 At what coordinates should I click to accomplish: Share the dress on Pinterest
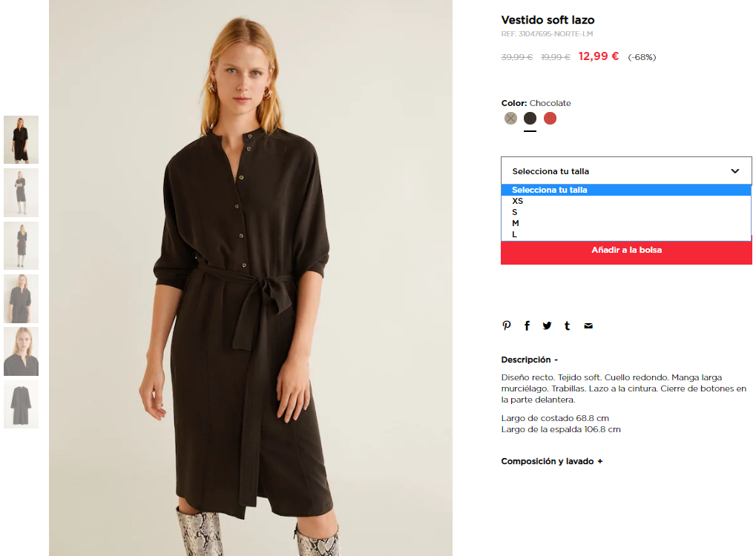pyautogui.click(x=506, y=325)
